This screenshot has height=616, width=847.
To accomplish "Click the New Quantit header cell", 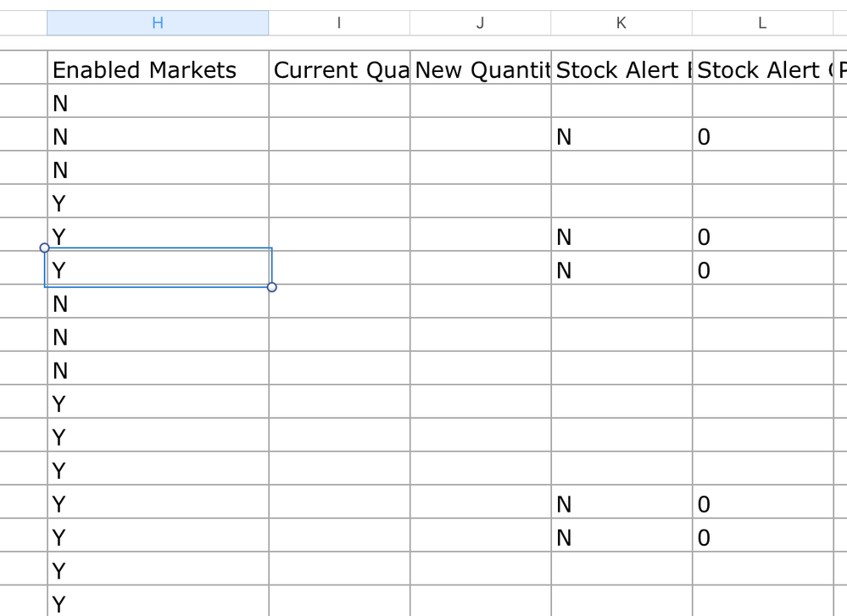I will pyautogui.click(x=480, y=69).
